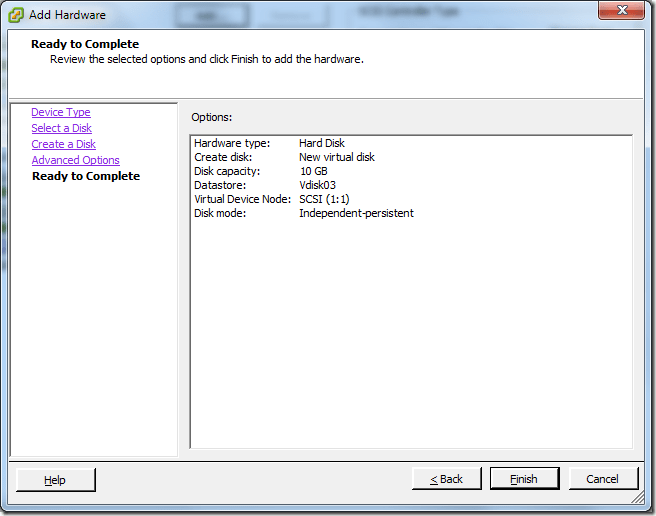Click the 'Disk mode:' label

pos(220,213)
